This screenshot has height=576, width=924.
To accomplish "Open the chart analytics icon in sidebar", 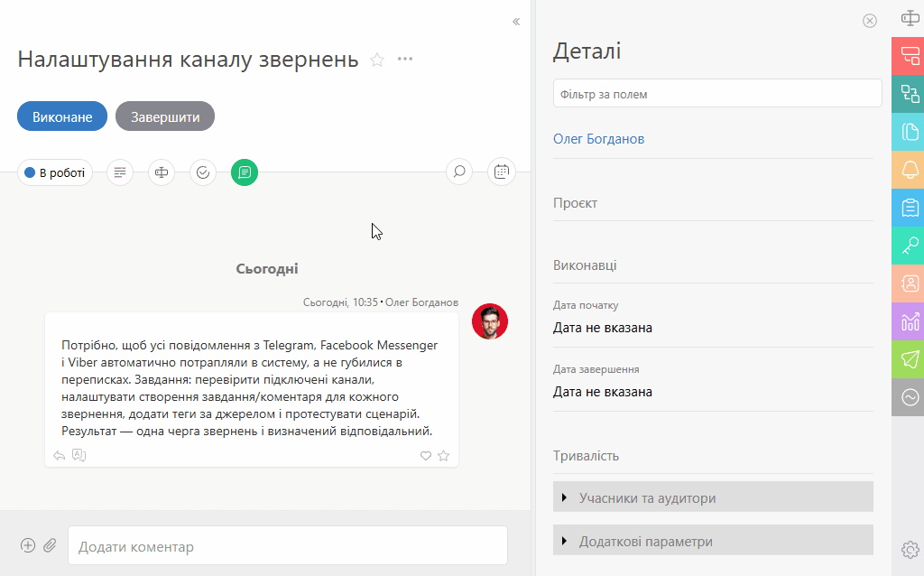I will click(x=910, y=321).
